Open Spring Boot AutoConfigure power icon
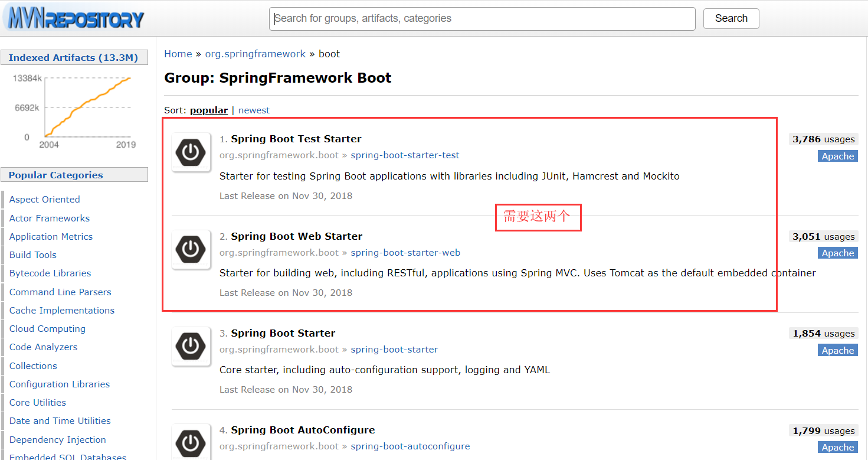 coord(191,442)
